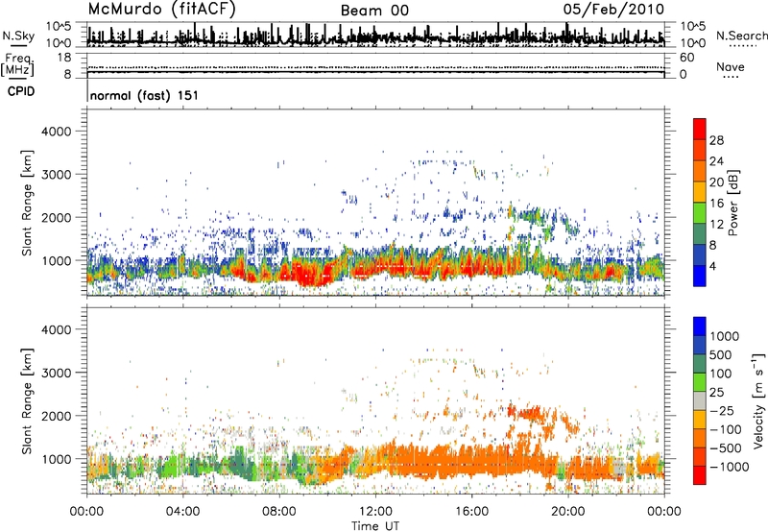Click the "N.Search" legend label
Viewport: 768px width, 532px height.
[x=741, y=36]
